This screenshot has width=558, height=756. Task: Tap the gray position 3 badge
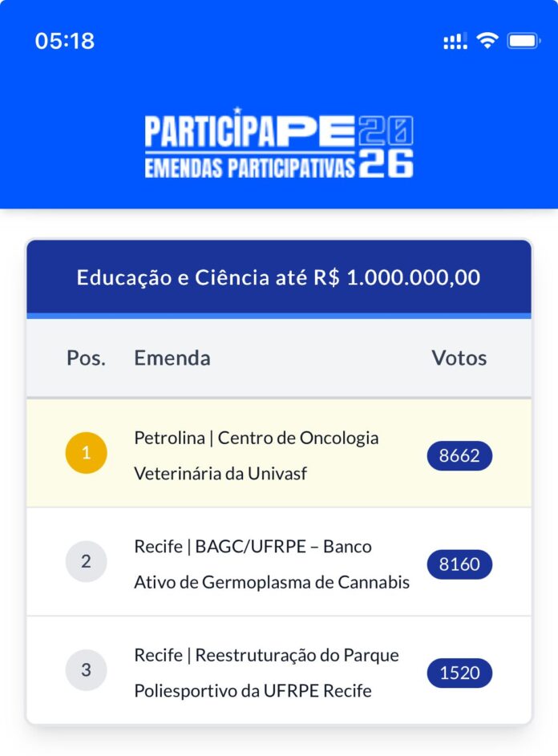(x=86, y=670)
